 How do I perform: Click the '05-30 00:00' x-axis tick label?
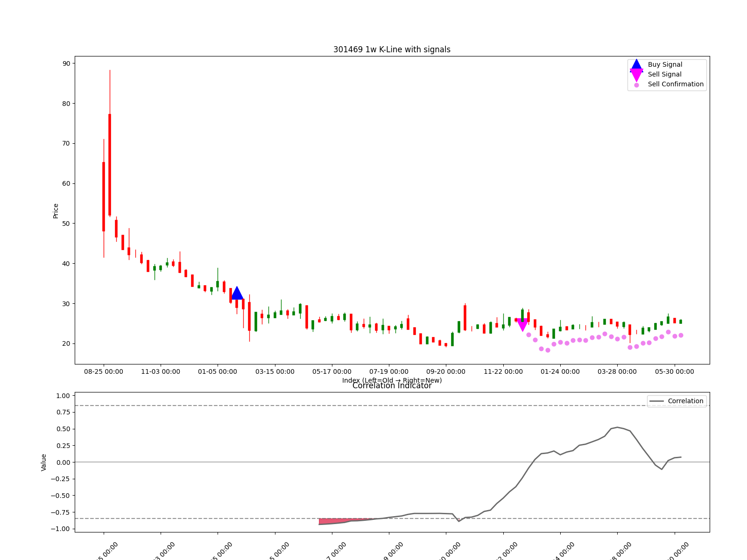tap(675, 371)
